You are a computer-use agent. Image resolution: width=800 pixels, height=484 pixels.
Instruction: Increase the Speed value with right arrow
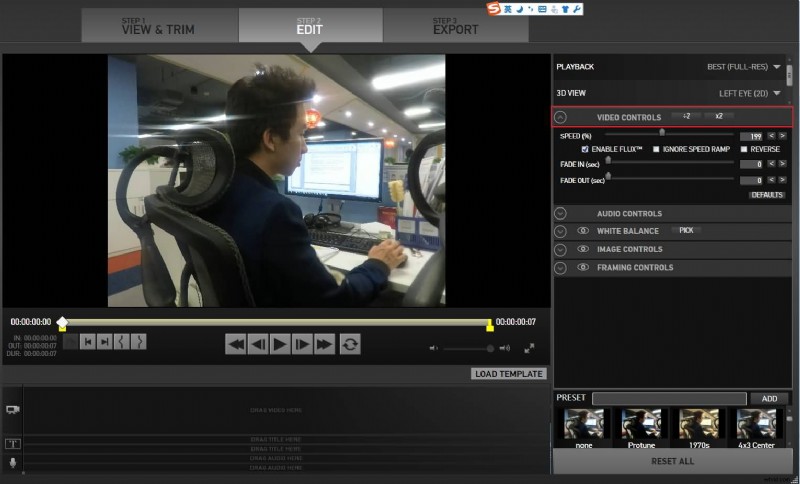(782, 136)
